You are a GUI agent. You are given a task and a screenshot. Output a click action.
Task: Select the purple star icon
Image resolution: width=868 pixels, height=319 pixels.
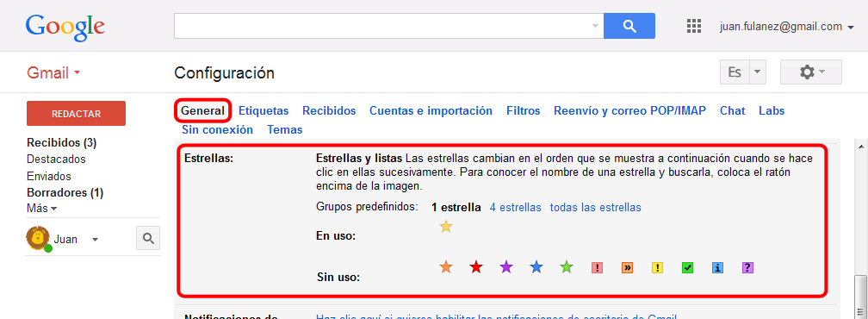coord(506,267)
